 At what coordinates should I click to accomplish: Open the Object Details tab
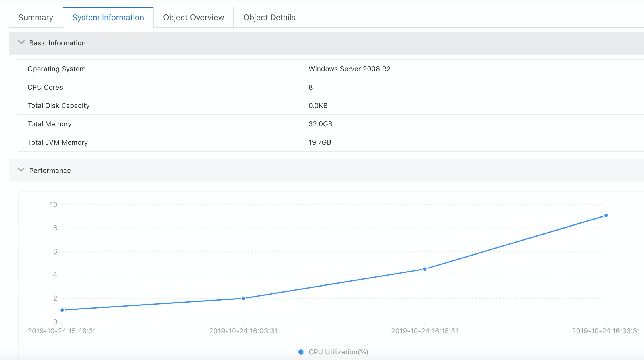[x=269, y=18]
